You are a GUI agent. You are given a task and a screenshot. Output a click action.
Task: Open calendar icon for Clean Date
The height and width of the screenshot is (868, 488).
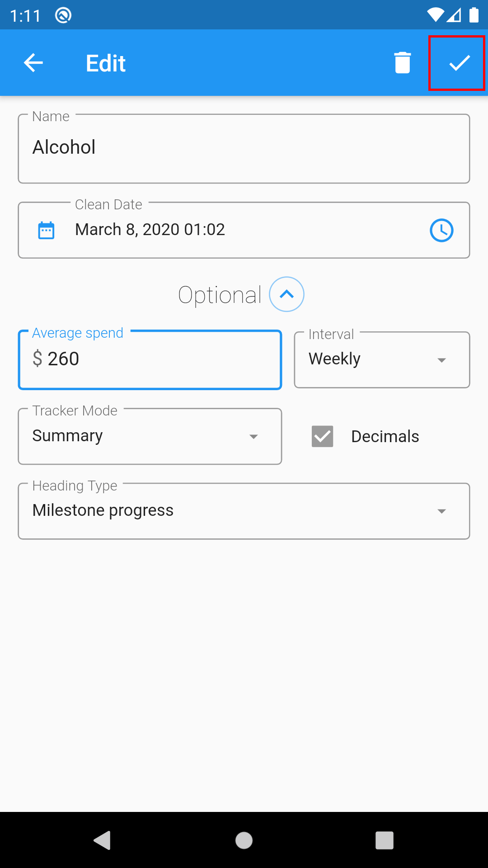coord(46,230)
